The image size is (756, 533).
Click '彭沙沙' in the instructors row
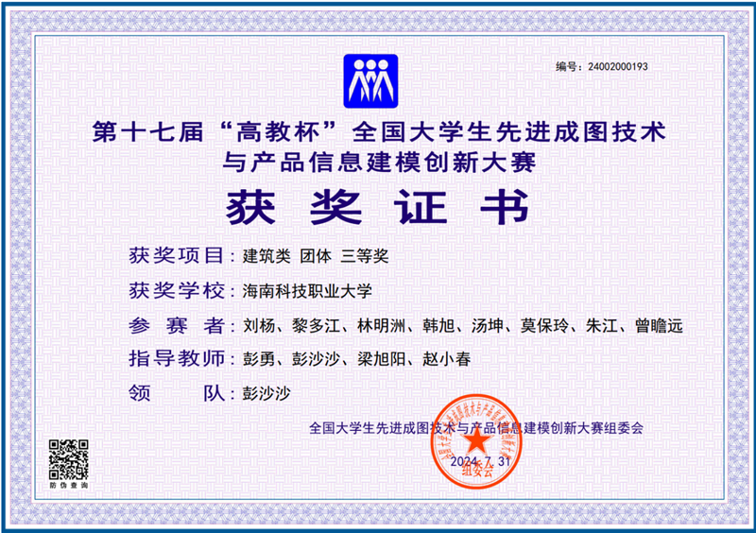pyautogui.click(x=316, y=359)
